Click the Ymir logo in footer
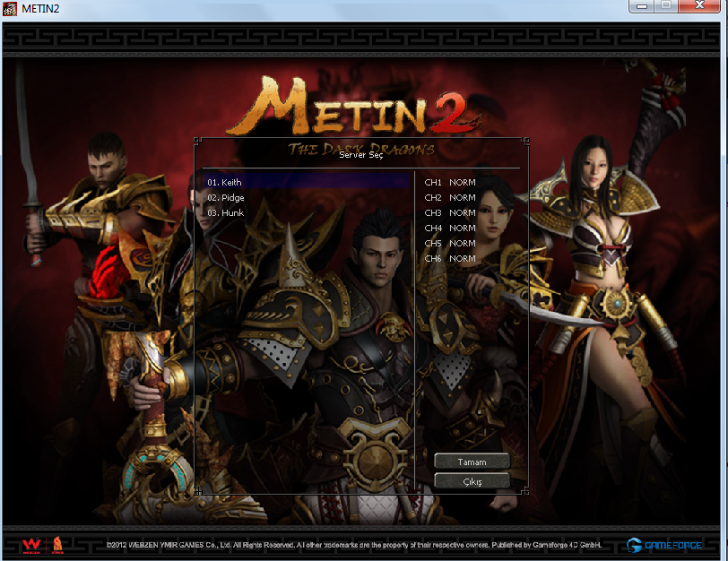 pos(57,545)
